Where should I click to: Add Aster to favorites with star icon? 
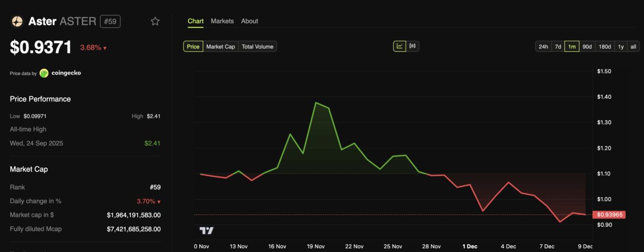155,22
